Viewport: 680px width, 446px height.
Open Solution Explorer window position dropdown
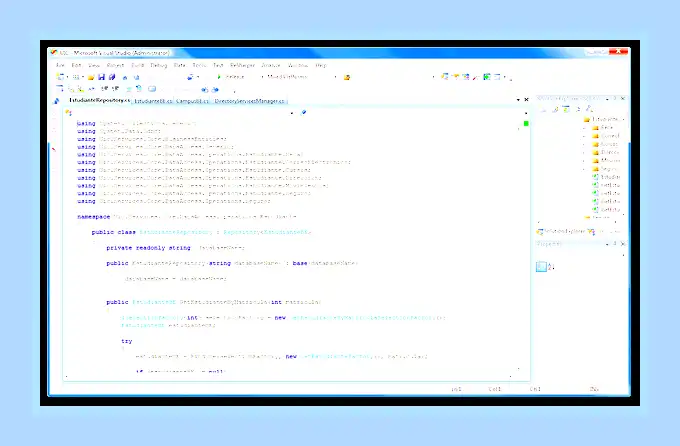click(x=607, y=99)
